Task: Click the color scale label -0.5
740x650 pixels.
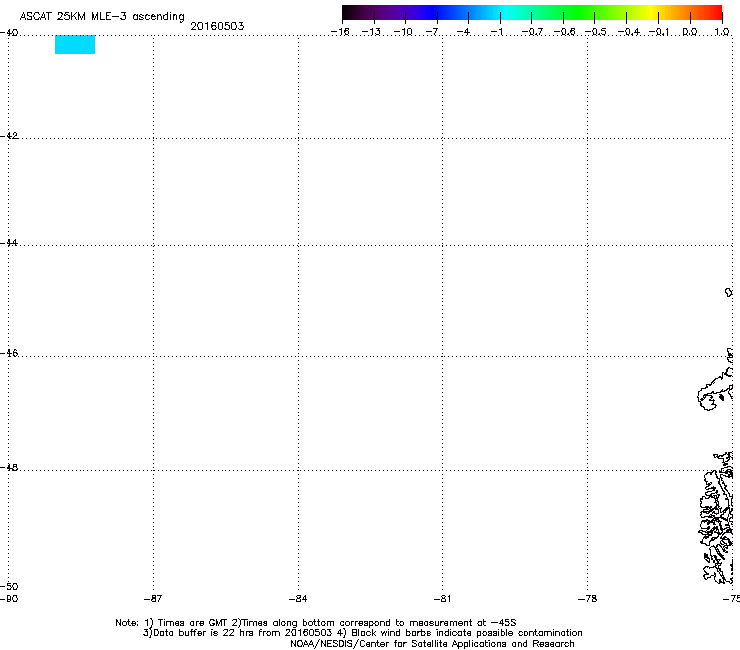Action: coord(596,32)
